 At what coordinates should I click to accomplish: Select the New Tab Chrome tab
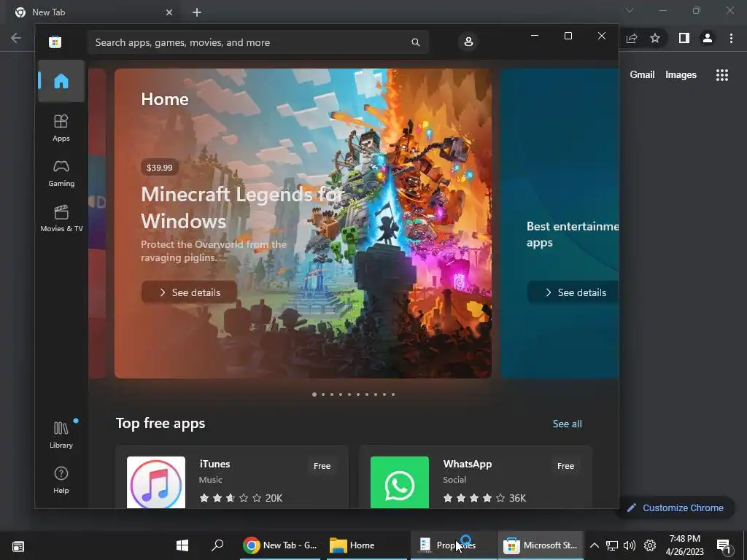coord(90,12)
